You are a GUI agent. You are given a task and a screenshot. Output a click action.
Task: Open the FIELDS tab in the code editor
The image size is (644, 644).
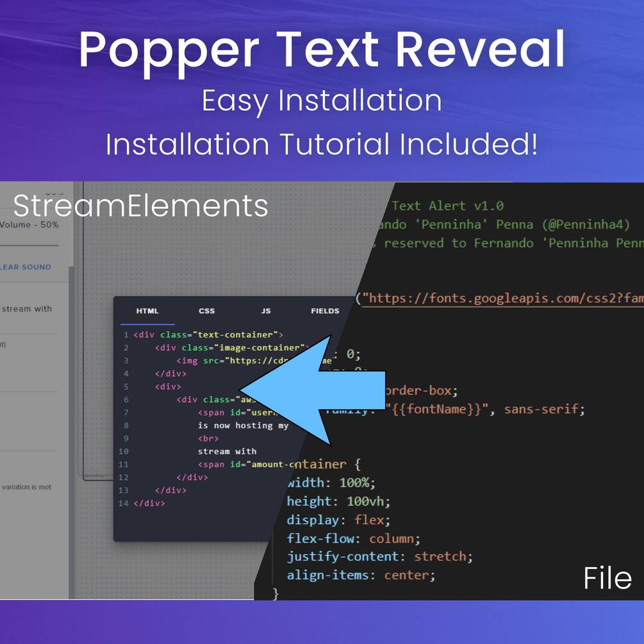(x=325, y=311)
